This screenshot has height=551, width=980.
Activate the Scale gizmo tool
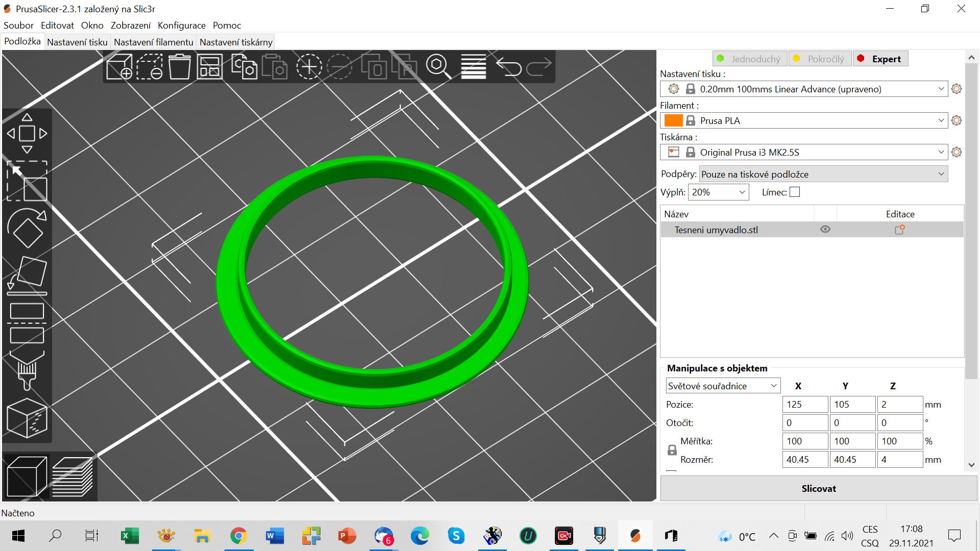point(27,181)
